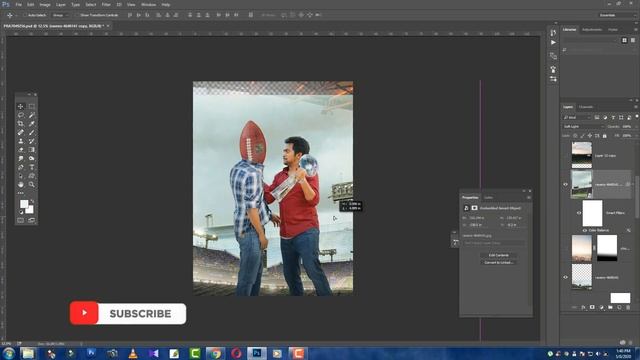This screenshot has height=360, width=640.
Task: Open VLC from the taskbar
Action: click(133, 353)
